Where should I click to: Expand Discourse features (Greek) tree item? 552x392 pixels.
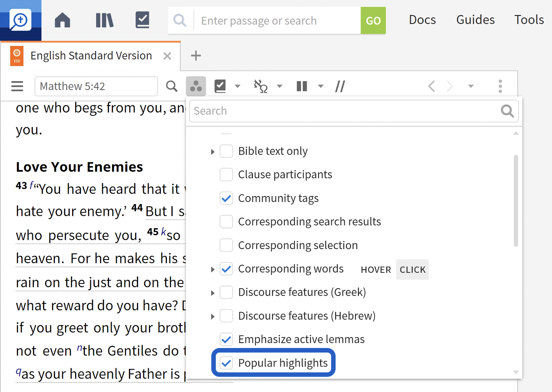click(x=213, y=293)
